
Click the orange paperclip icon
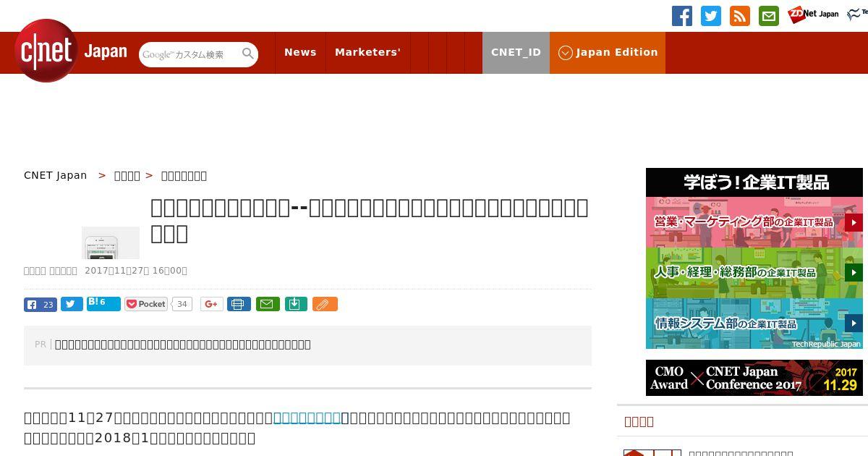325,304
